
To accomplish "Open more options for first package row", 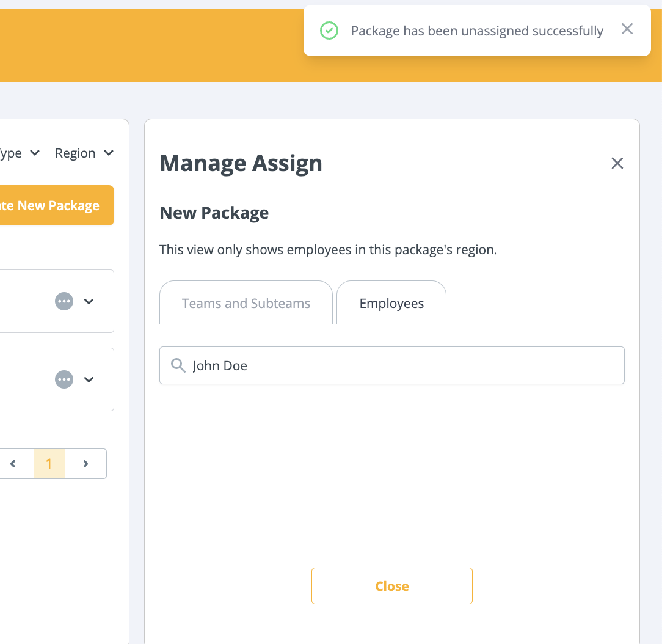I will pyautogui.click(x=64, y=301).
